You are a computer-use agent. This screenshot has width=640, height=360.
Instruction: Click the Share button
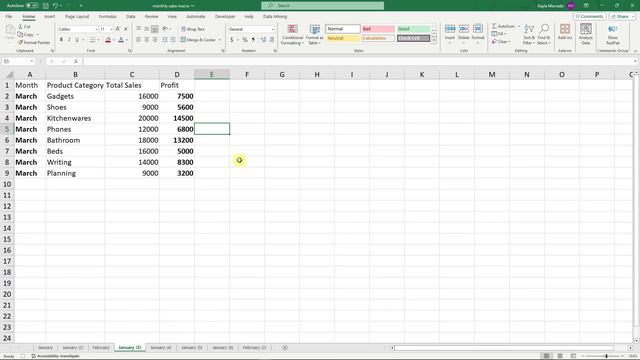point(620,16)
